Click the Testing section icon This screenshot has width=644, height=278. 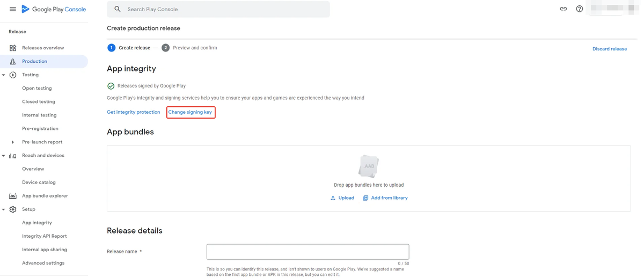click(13, 75)
